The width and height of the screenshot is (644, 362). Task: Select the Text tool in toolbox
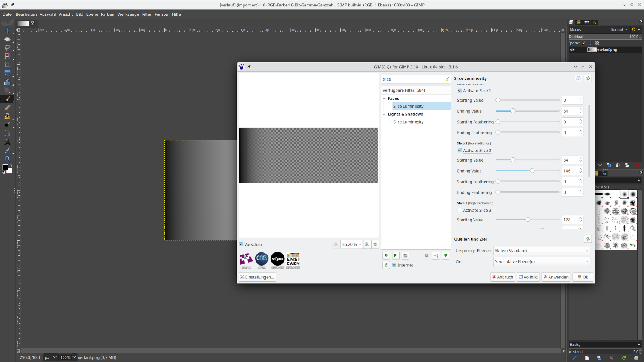click(7, 142)
